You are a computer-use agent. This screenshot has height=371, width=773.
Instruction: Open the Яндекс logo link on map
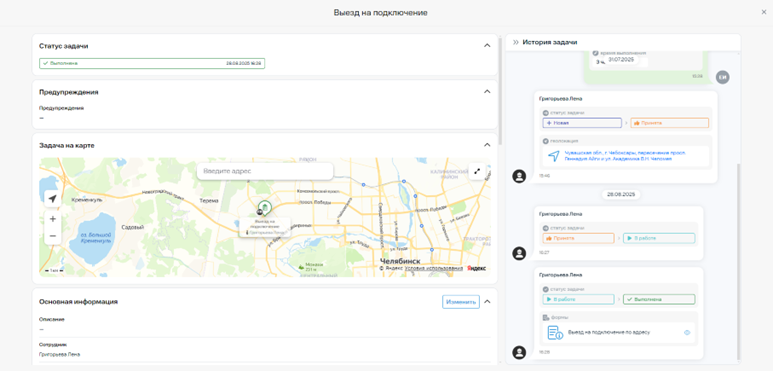point(476,269)
